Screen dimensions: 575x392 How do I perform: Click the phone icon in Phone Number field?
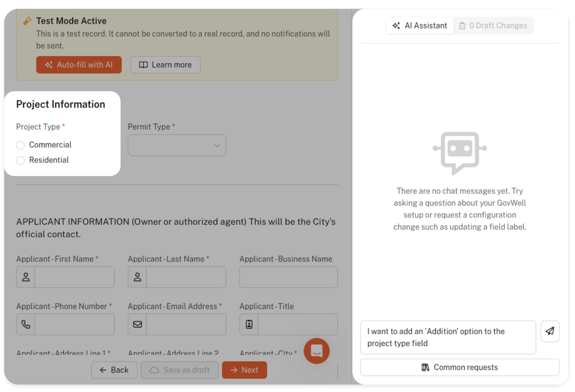coord(26,324)
